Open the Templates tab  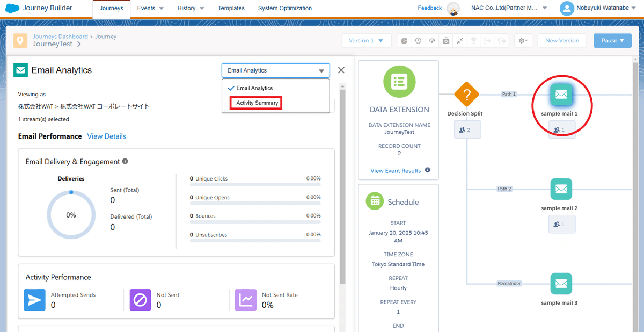[231, 9]
